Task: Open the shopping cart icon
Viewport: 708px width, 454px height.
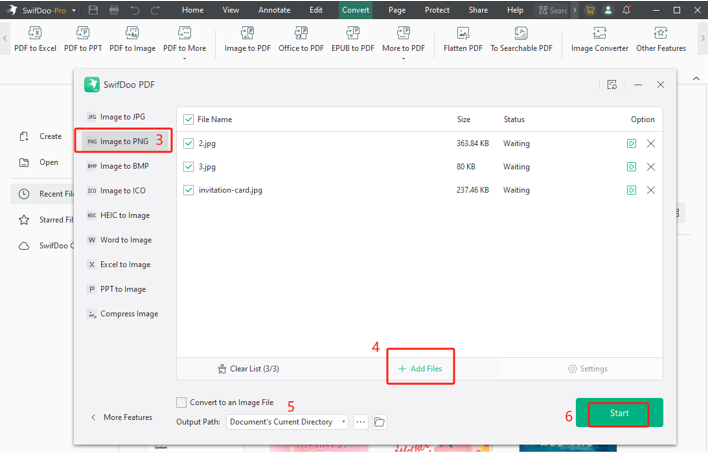Action: (590, 10)
